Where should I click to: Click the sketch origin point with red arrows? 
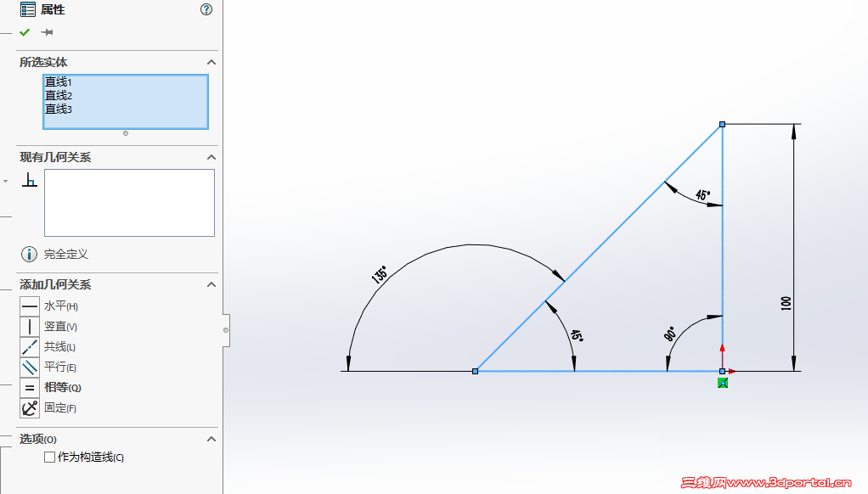723,371
